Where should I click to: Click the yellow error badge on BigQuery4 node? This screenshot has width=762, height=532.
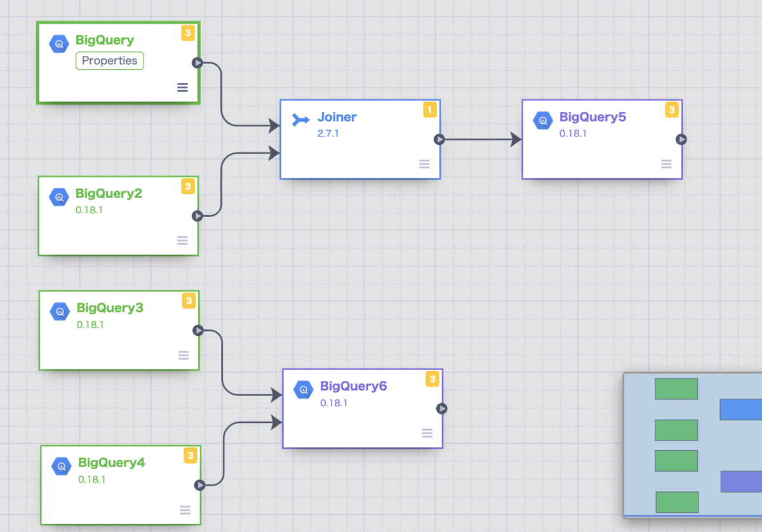pyautogui.click(x=190, y=455)
